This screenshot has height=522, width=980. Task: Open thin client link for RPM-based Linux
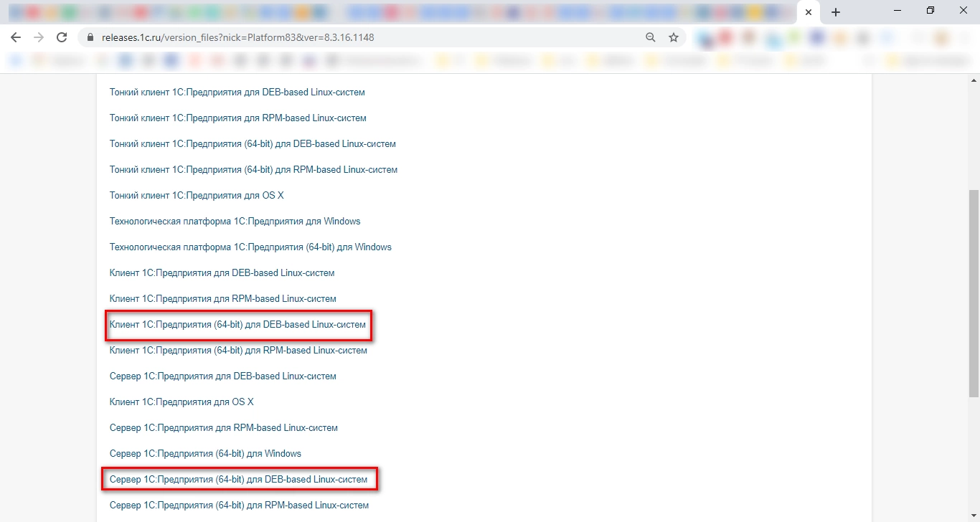(238, 118)
